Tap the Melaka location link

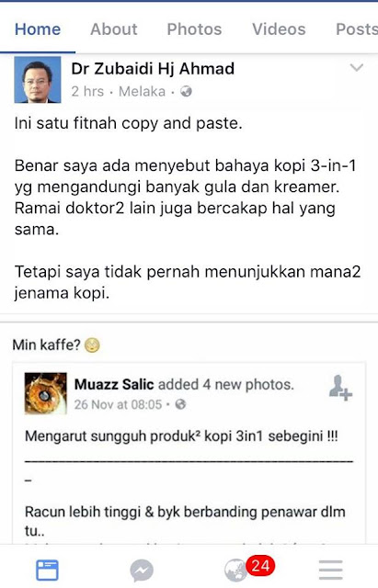[142, 91]
